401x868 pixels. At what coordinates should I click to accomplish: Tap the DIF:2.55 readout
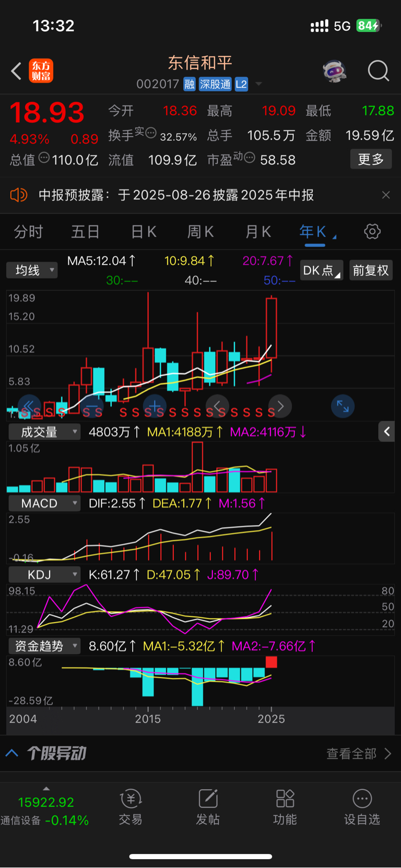[117, 503]
